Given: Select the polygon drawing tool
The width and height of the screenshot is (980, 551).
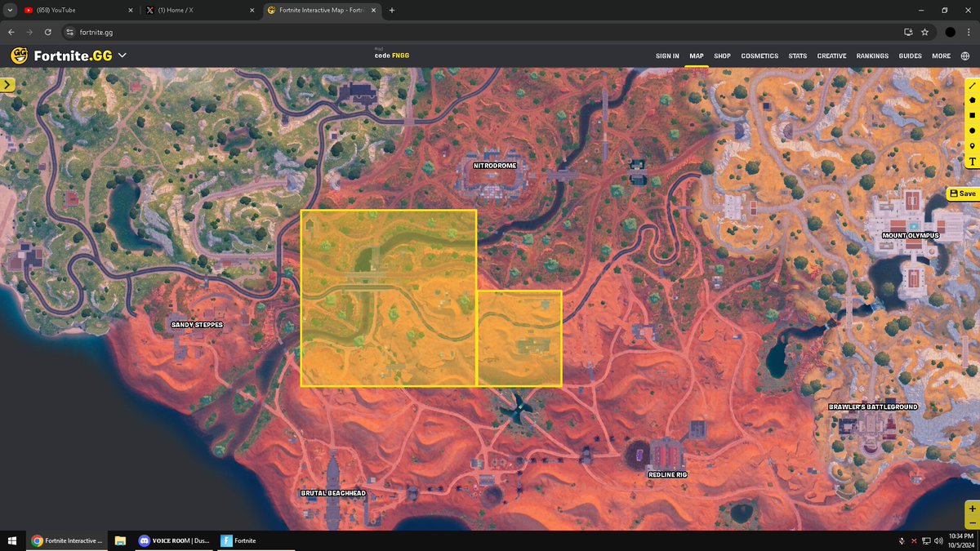Looking at the screenshot, I should click(973, 100).
